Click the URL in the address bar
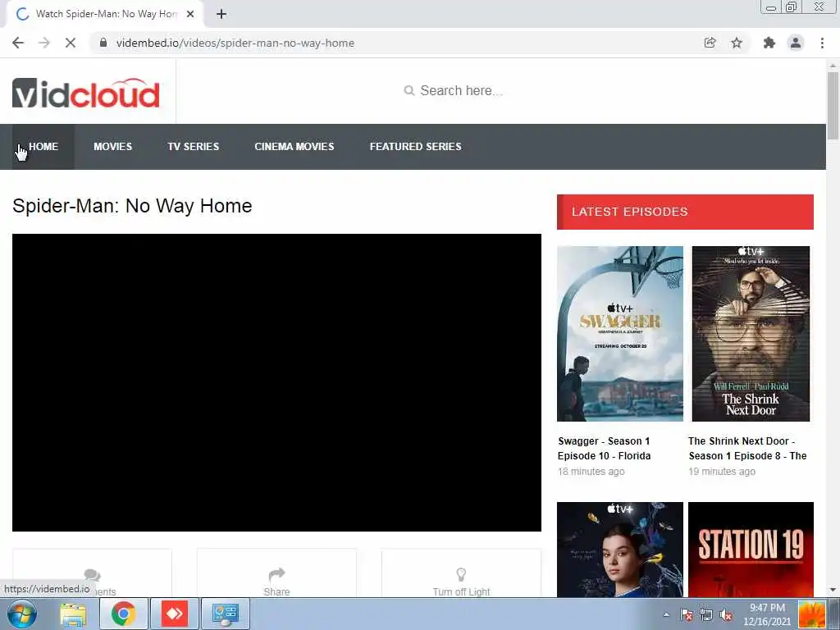 coord(235,43)
